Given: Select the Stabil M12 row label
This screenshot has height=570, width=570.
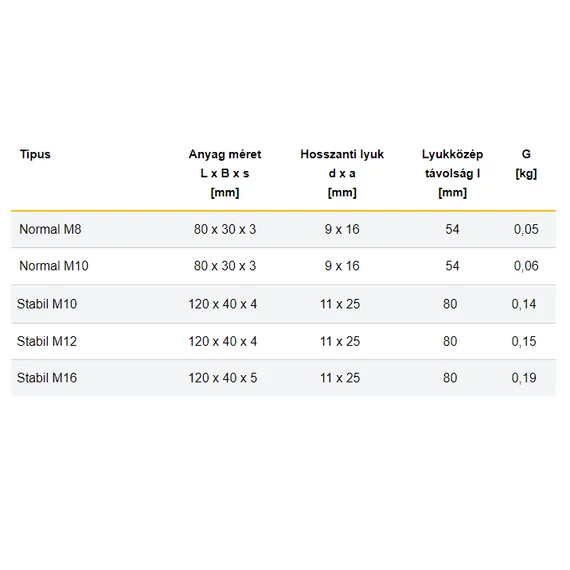Looking at the screenshot, I should pos(47,341).
